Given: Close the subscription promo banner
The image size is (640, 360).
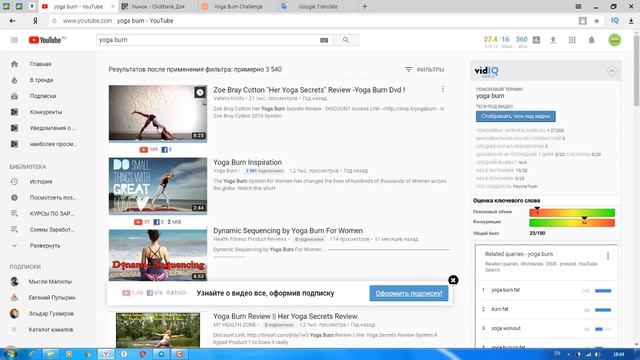Looking at the screenshot, I should 453,280.
